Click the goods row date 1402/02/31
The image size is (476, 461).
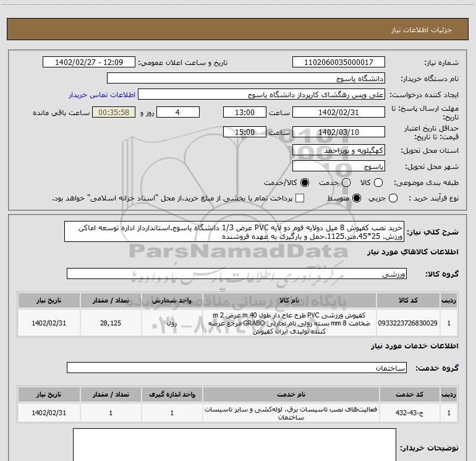click(49, 323)
